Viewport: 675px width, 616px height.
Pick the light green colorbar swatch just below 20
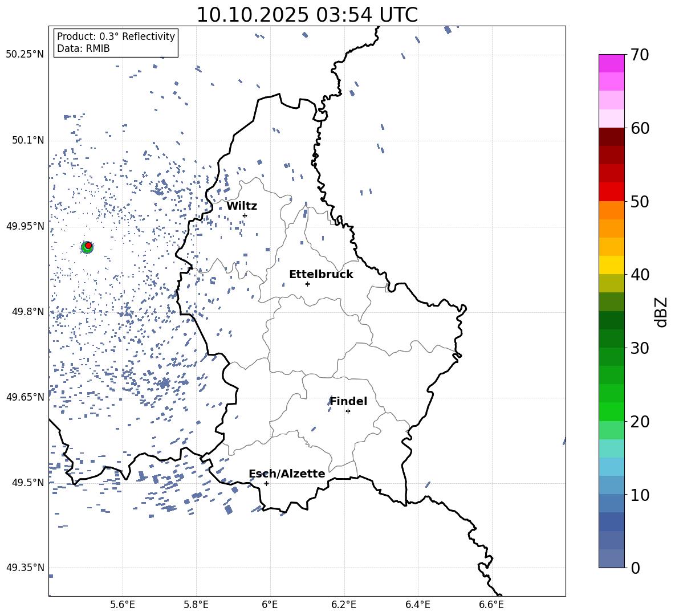611,430
